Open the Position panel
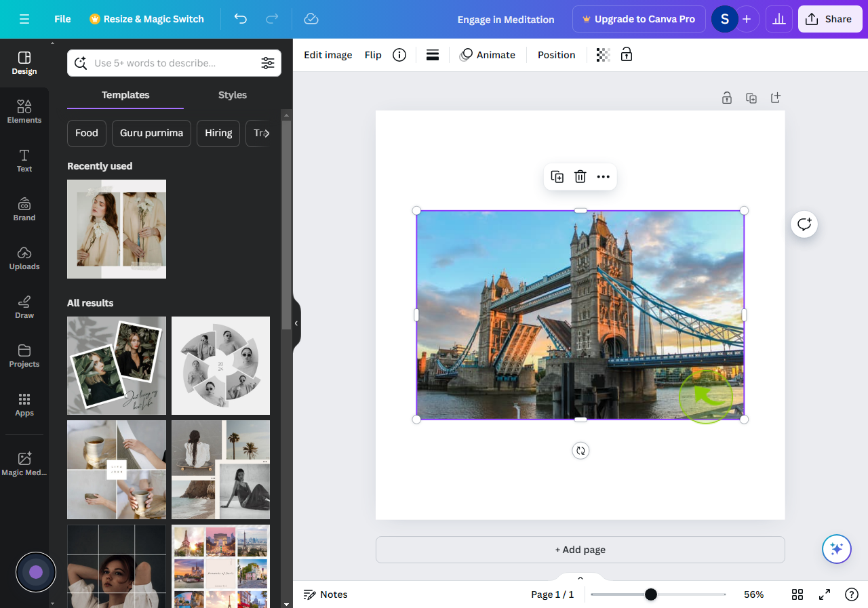Viewport: 868px width, 608px height. point(557,55)
